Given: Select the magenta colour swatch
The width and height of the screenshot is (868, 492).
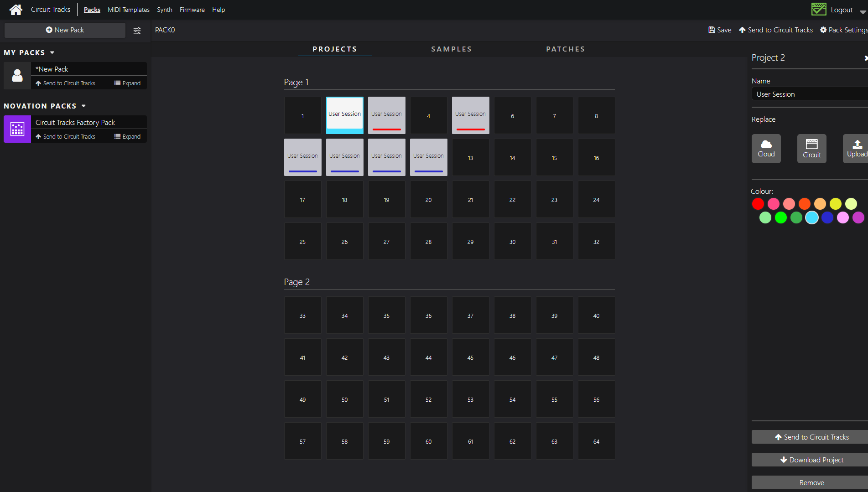Looking at the screenshot, I should (x=858, y=218).
